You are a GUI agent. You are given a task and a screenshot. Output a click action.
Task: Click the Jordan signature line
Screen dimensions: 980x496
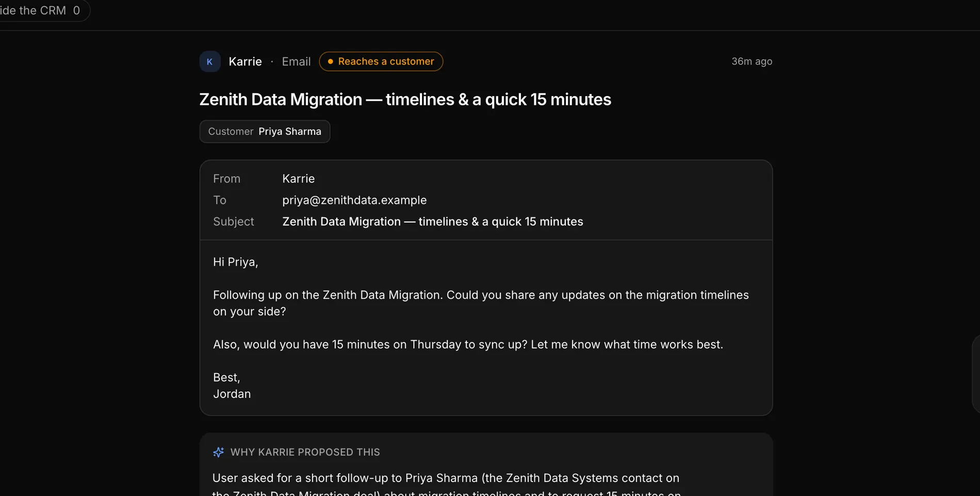[x=232, y=394]
